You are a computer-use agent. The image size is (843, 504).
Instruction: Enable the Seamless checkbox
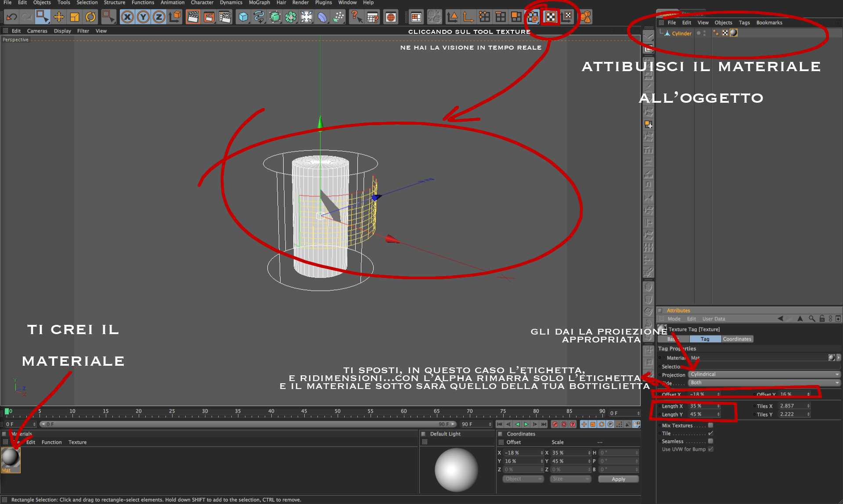710,441
